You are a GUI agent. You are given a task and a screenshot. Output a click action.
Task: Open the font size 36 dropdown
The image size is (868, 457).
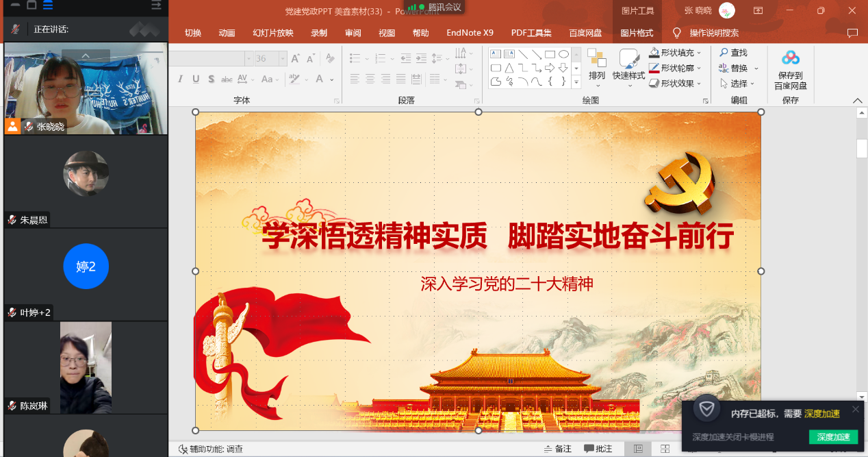pyautogui.click(x=282, y=59)
